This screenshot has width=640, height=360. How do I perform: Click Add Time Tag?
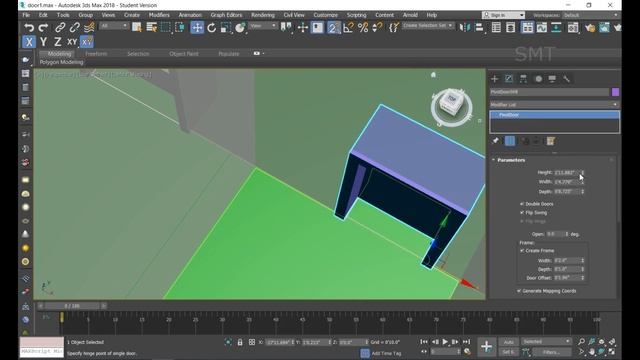tap(386, 353)
